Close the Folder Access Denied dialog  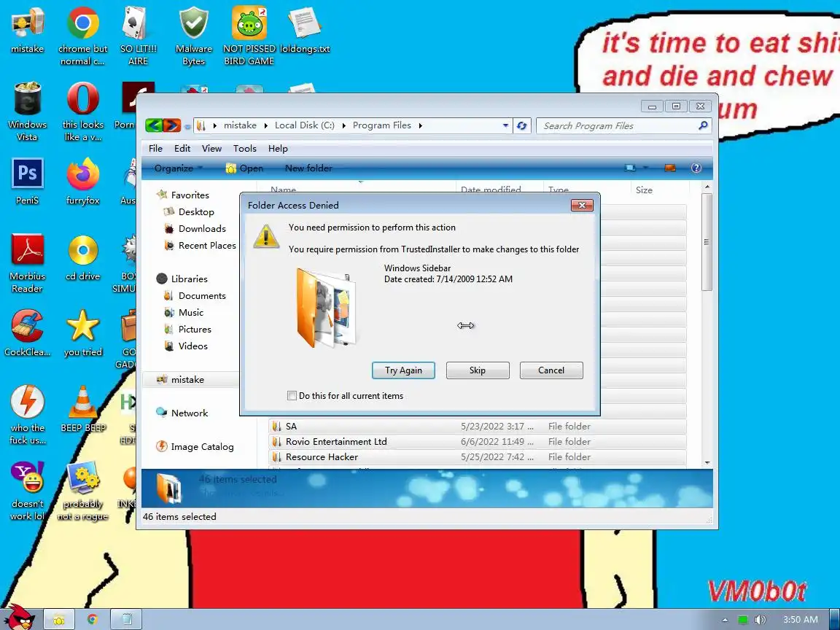coord(582,205)
